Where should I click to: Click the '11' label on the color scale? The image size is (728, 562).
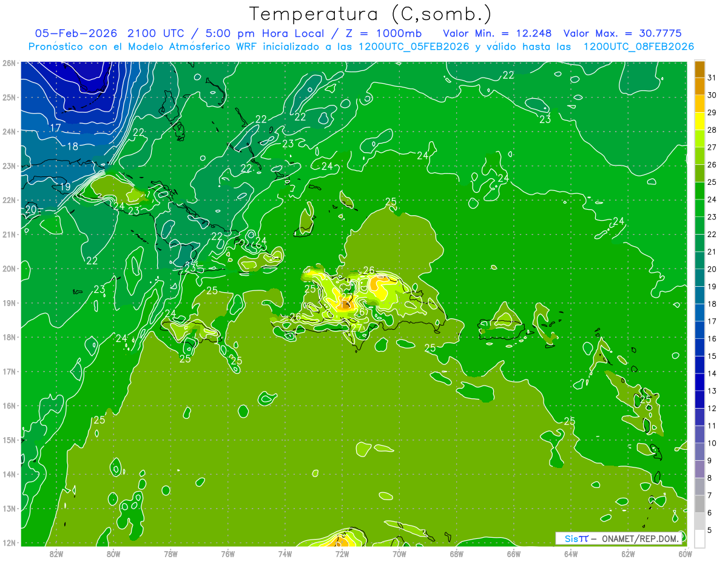pos(712,426)
